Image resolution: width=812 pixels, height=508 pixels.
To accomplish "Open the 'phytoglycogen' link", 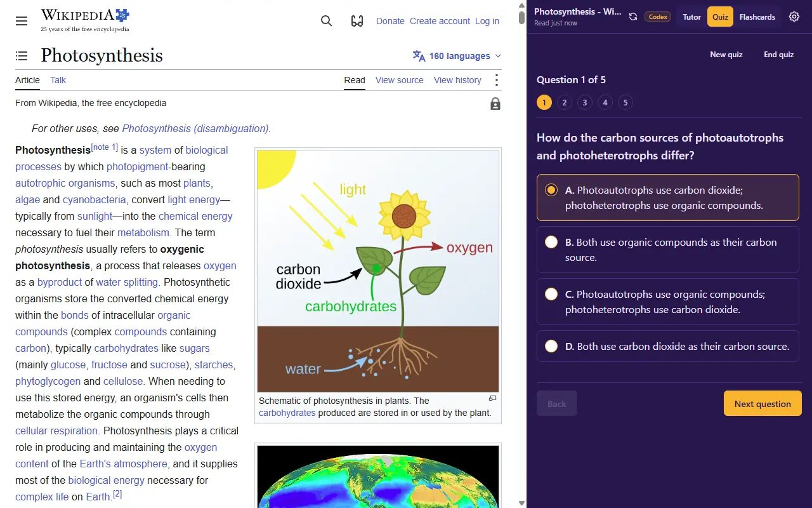I will 48,381.
